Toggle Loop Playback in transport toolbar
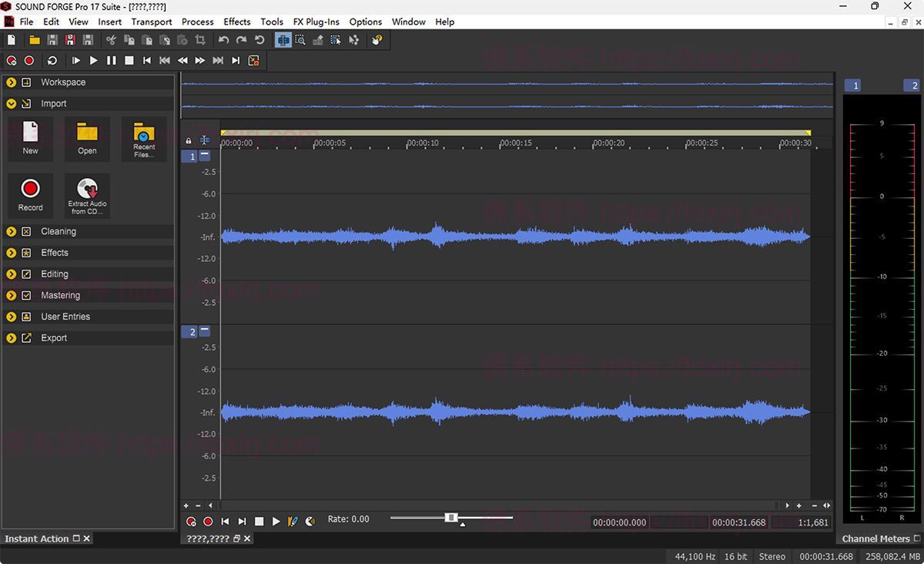 tap(52, 60)
